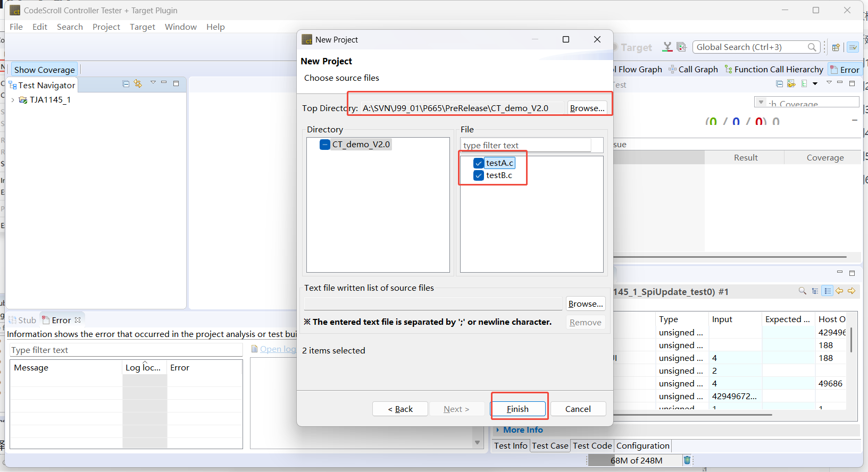This screenshot has width=868, height=472.
Task: Open right panel view menu triangle
Action: [829, 82]
